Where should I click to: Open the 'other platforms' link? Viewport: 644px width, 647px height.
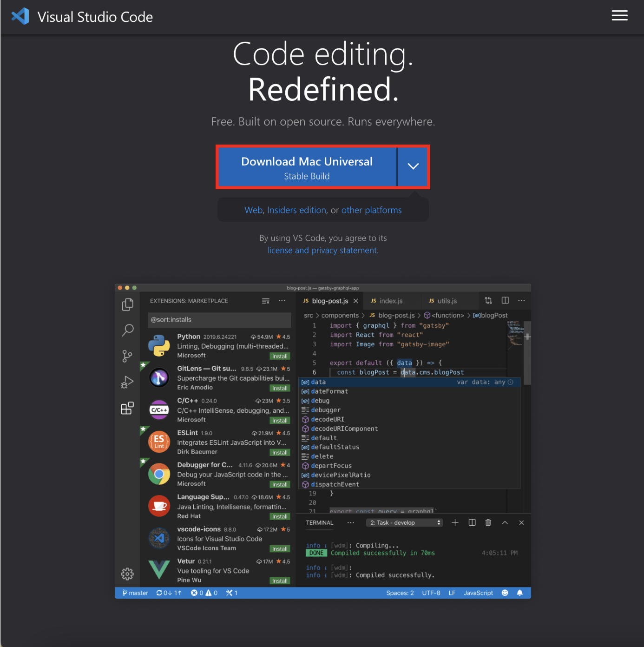(x=371, y=210)
